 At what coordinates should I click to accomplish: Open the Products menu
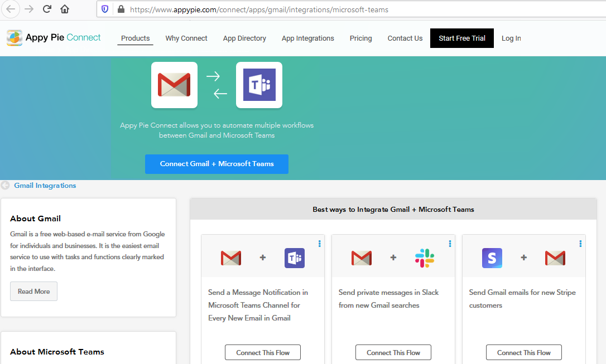135,38
